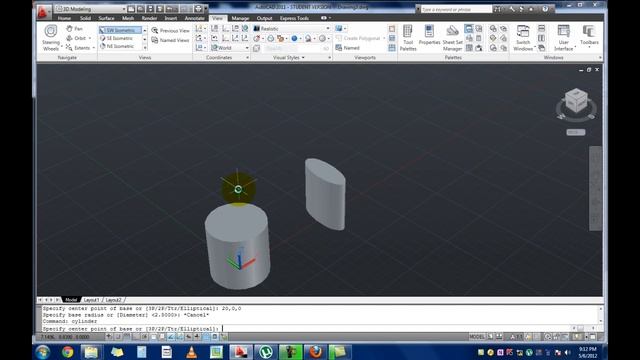640x360 pixels.
Task: Open the viewport configuration dropdown icon
Action: 340,29
